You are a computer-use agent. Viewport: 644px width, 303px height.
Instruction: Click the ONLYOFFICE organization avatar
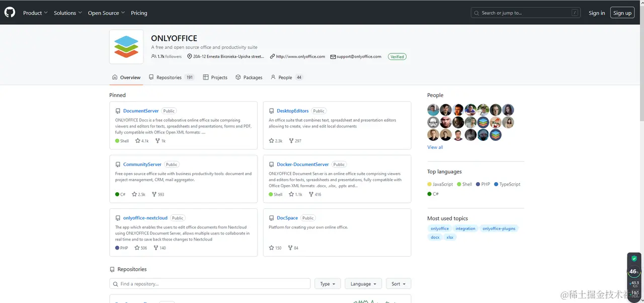pos(126,47)
